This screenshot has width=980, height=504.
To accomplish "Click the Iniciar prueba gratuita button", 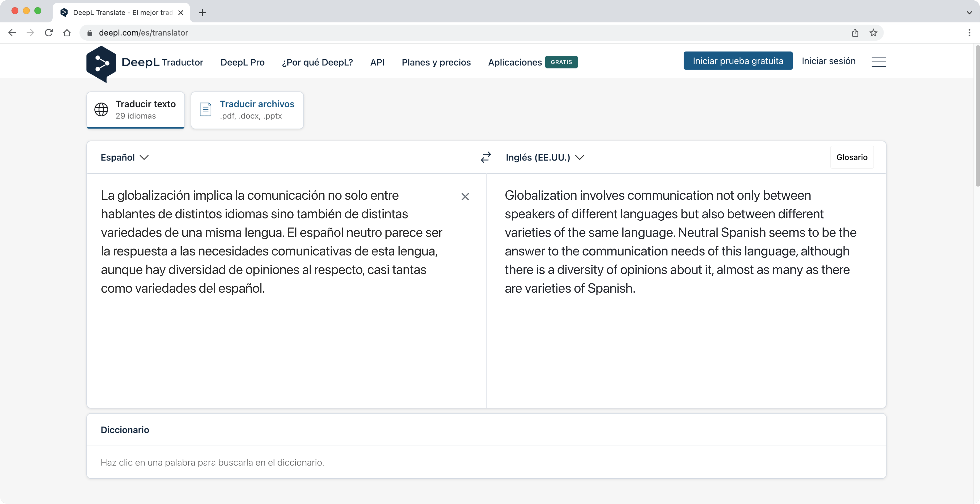I will point(737,61).
